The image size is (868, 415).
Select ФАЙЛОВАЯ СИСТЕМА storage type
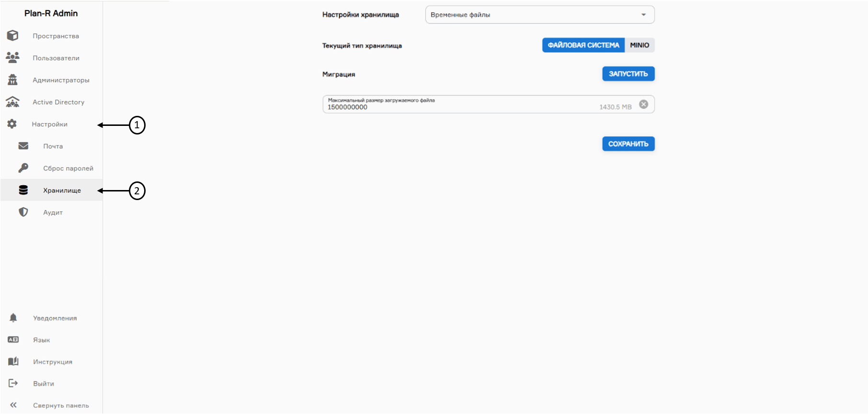tap(583, 45)
